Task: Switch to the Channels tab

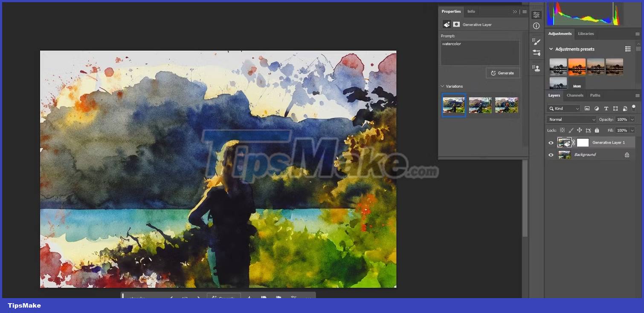Action: 575,95
